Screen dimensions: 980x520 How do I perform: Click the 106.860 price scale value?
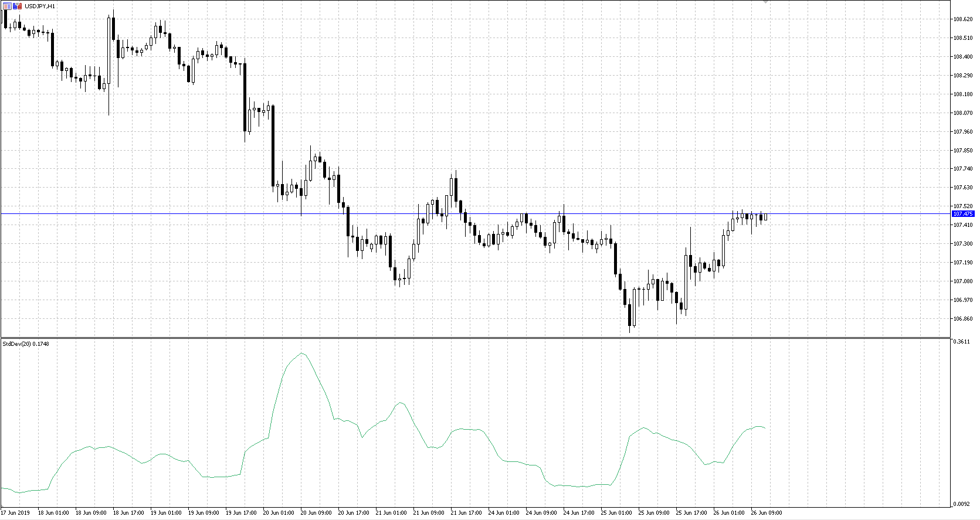click(964, 319)
